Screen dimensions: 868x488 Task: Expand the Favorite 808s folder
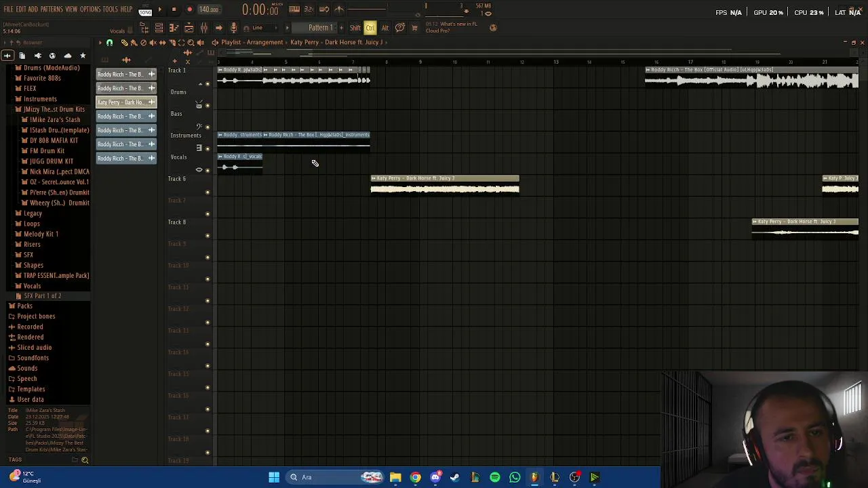(42, 78)
